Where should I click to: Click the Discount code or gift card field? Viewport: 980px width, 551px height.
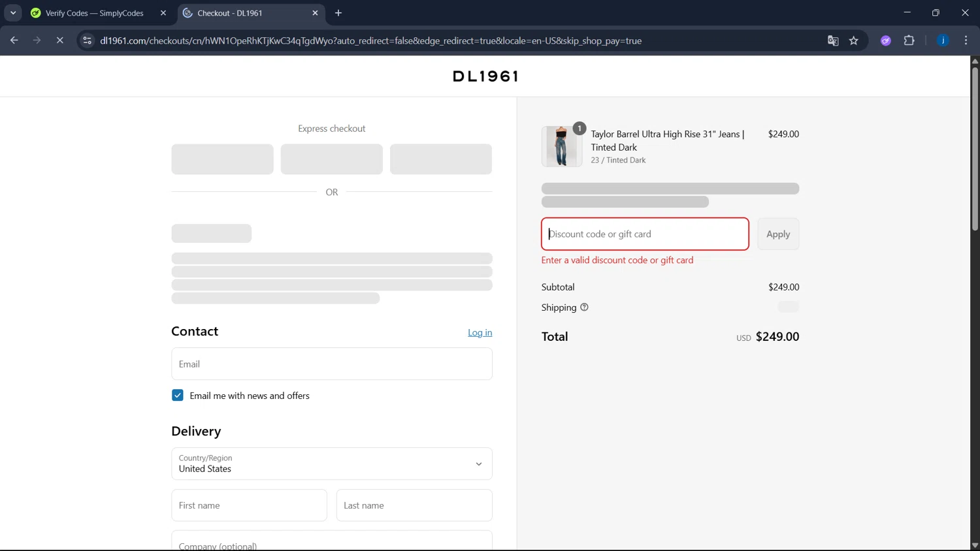pyautogui.click(x=645, y=234)
